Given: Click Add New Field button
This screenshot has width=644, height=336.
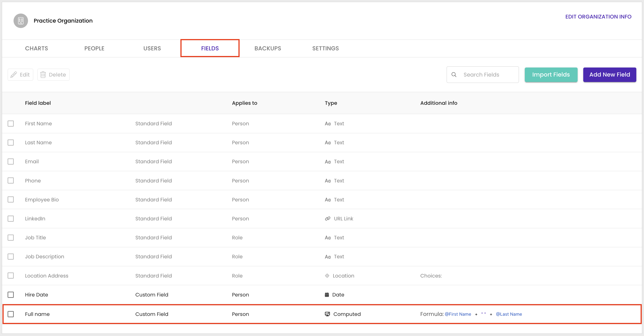Looking at the screenshot, I should (609, 75).
